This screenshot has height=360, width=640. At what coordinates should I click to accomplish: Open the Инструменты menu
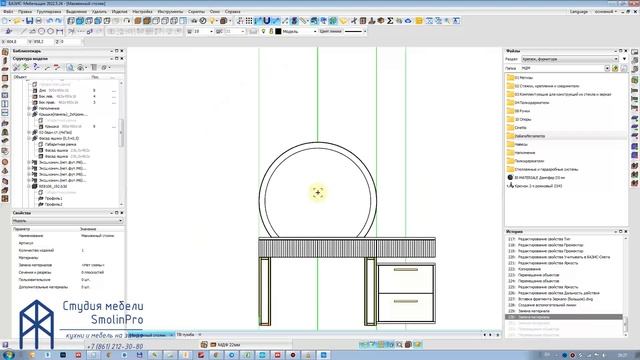(170, 11)
